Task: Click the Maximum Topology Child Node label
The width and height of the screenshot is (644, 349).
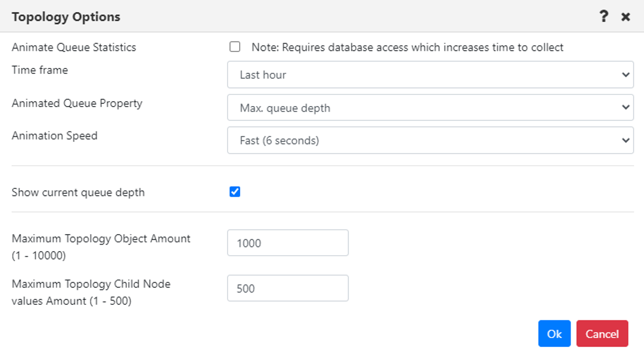Action: coord(91,292)
